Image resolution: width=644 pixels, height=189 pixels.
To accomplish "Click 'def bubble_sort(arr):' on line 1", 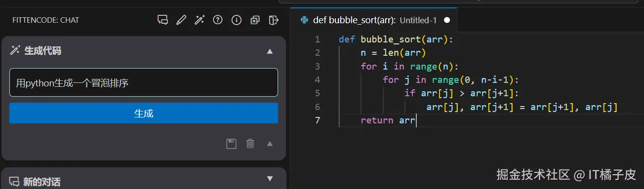I will 396,39.
